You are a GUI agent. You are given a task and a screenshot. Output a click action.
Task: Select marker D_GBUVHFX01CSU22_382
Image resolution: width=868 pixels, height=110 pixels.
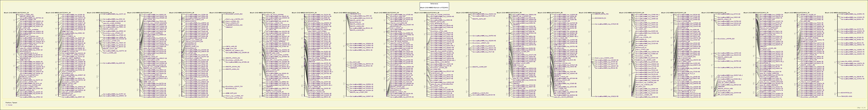[x=234, y=25]
